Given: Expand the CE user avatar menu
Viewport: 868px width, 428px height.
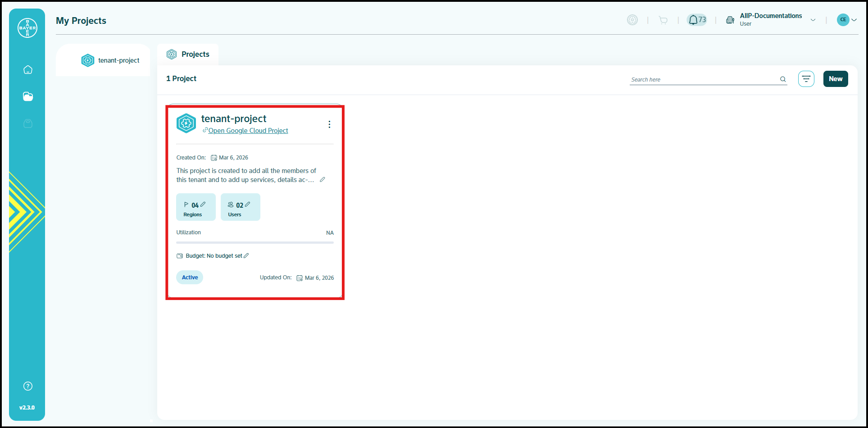Looking at the screenshot, I should 847,20.
